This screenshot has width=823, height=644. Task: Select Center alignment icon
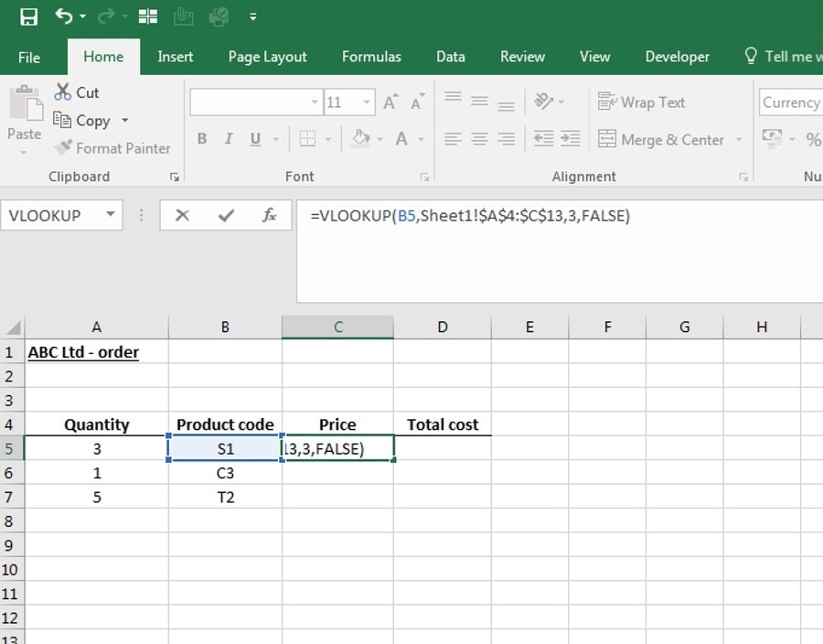point(480,139)
